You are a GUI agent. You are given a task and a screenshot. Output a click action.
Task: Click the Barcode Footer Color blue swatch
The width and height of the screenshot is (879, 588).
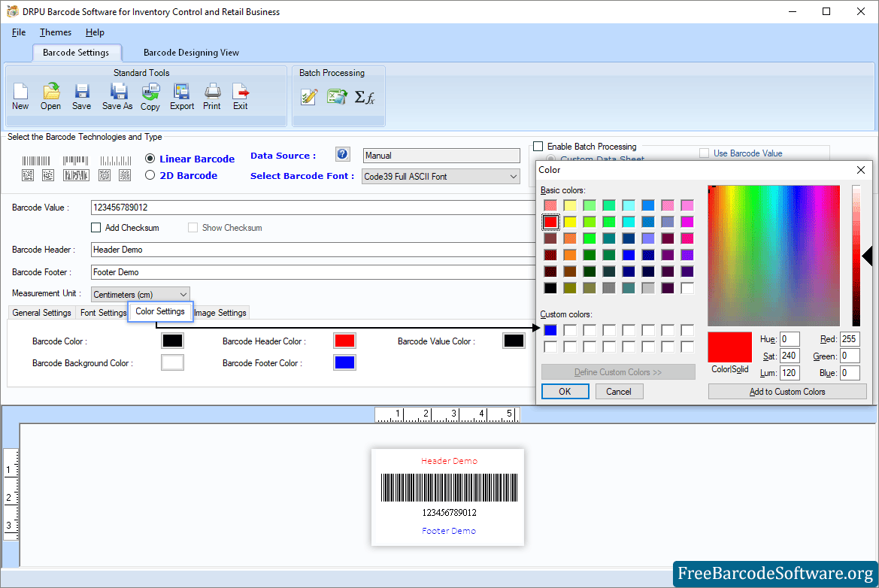(344, 362)
